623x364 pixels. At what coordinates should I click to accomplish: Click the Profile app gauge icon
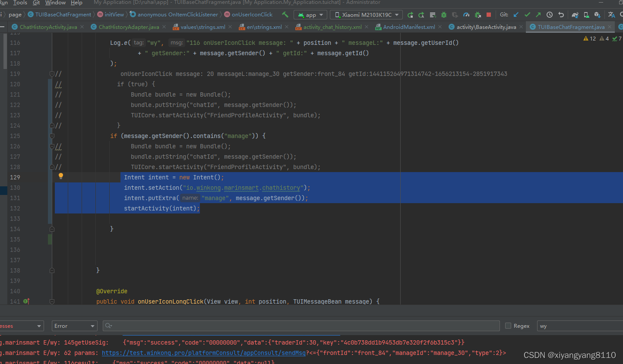pos(466,15)
